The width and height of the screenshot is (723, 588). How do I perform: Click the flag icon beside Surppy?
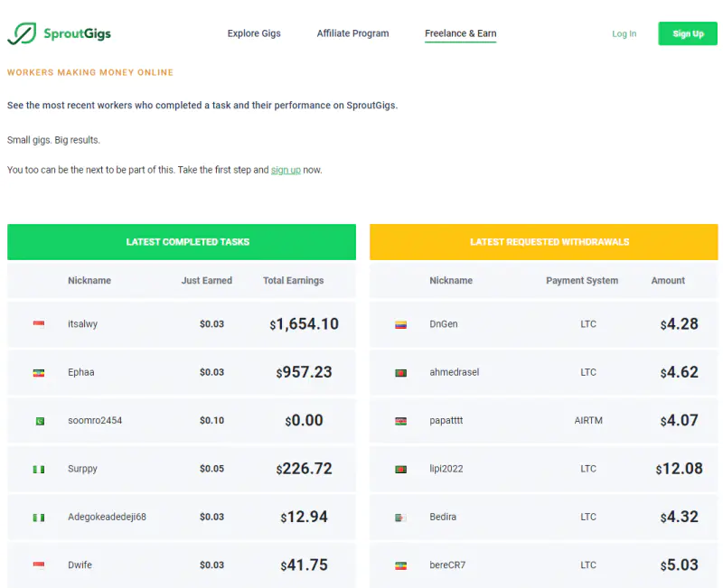coord(39,469)
